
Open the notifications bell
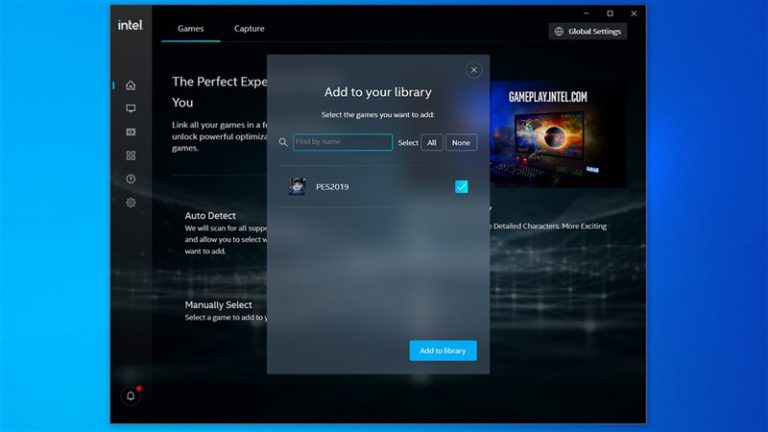[x=130, y=395]
